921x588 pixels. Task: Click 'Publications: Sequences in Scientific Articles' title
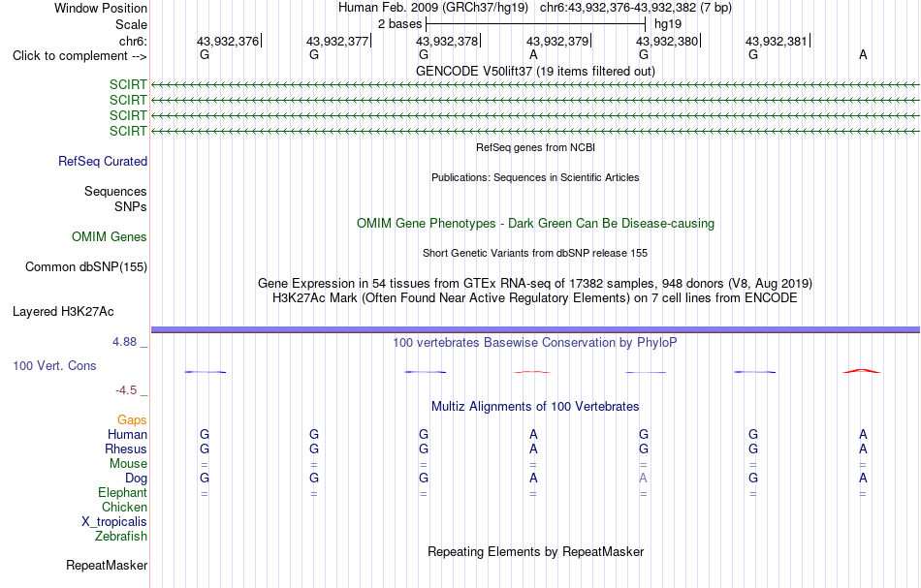[x=535, y=177]
